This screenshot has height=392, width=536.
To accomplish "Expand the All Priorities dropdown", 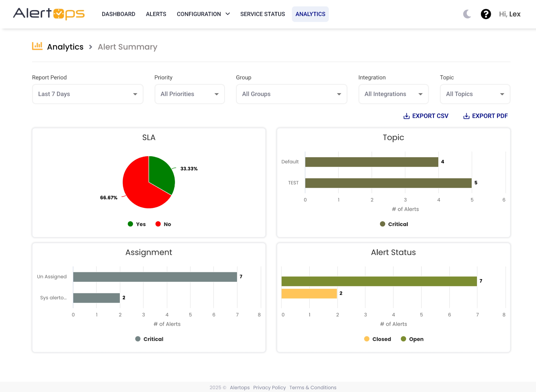I will pyautogui.click(x=189, y=94).
